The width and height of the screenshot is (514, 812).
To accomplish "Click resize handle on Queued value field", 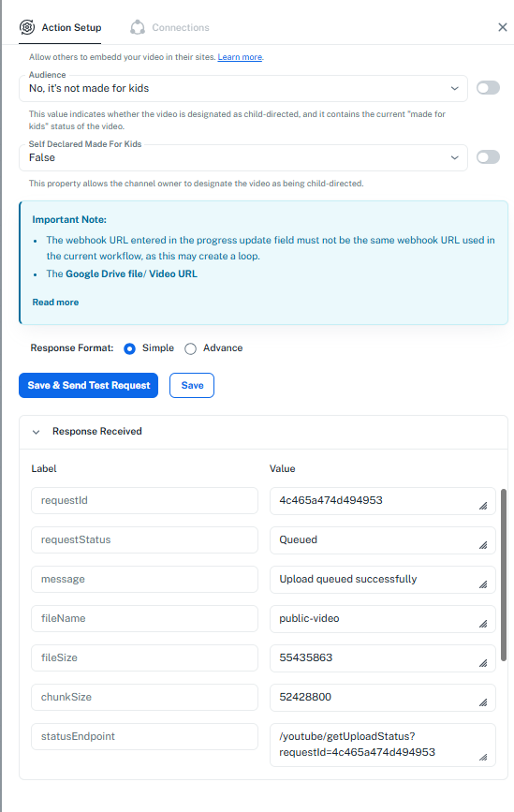I will coord(483,545).
